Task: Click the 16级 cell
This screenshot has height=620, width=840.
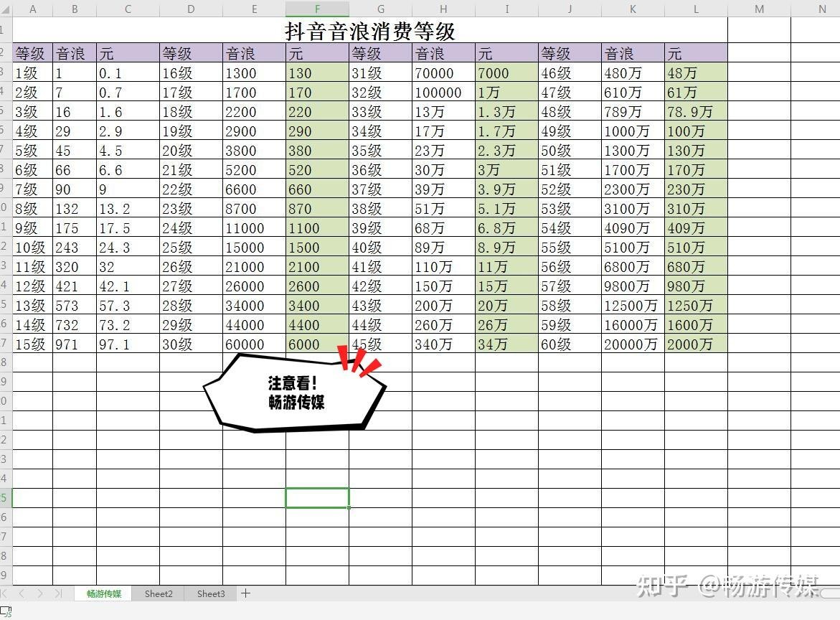Action: pos(192,73)
